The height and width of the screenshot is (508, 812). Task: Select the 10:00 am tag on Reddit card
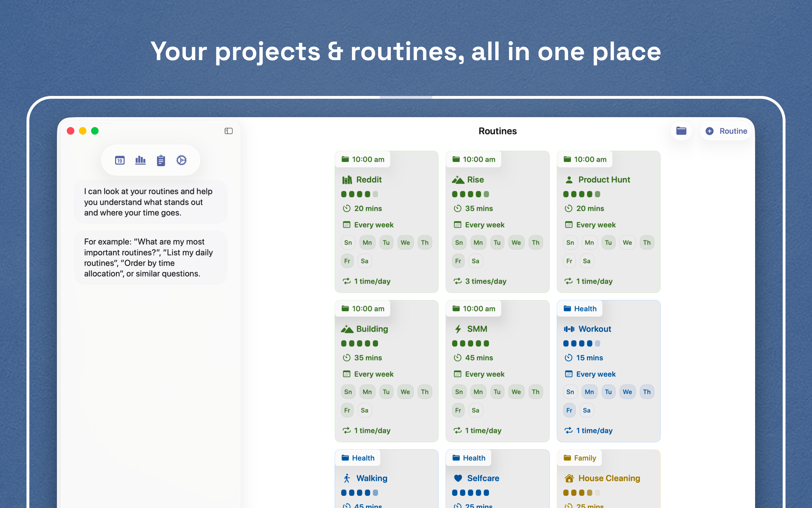pyautogui.click(x=363, y=159)
